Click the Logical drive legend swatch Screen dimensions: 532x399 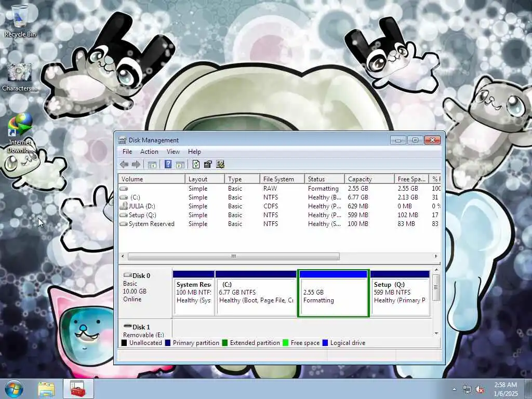click(325, 343)
